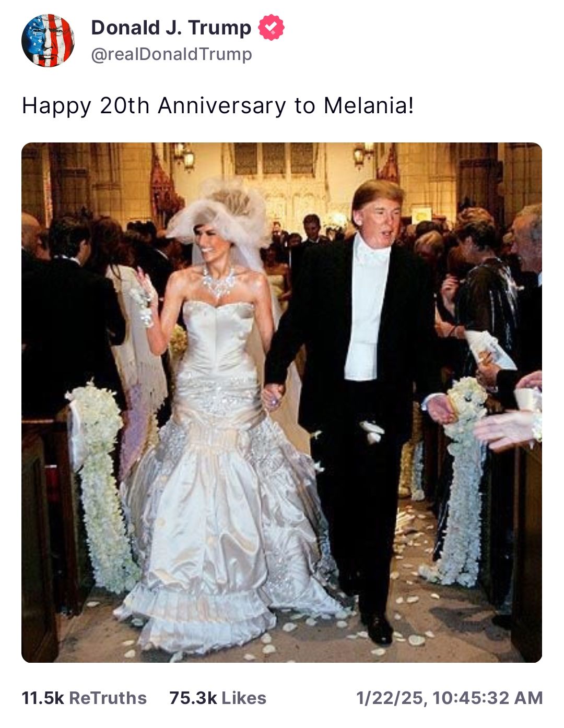Click the red verified checkmark badge
564x728 pixels.
(x=272, y=28)
